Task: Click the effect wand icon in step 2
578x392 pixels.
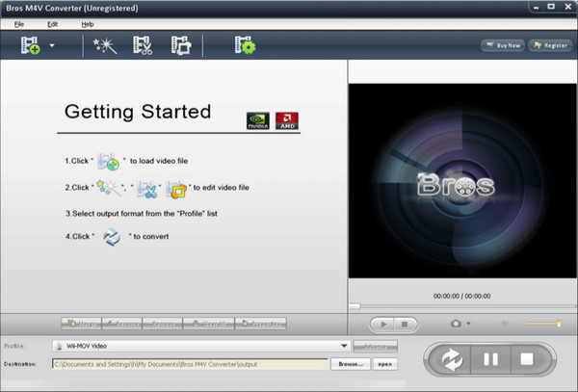Action: click(x=108, y=188)
